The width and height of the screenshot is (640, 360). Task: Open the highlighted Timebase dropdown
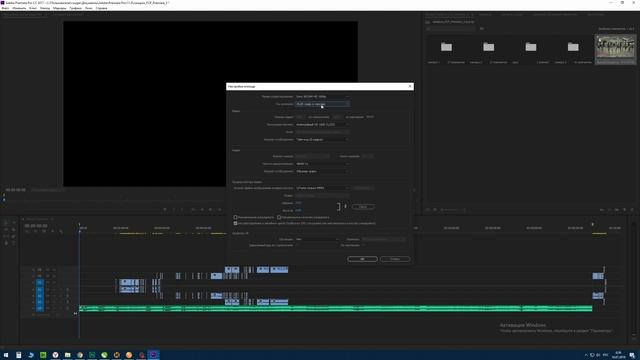pos(322,104)
